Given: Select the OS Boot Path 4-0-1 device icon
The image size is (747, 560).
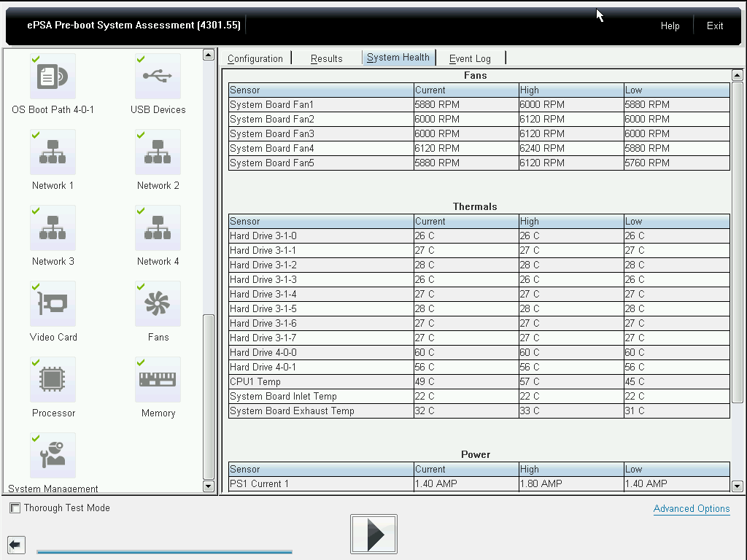Looking at the screenshot, I should pyautogui.click(x=53, y=77).
